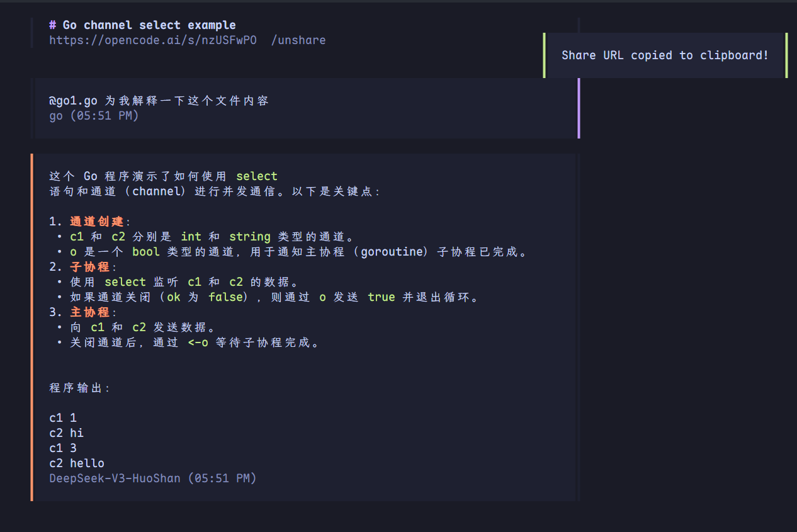The width and height of the screenshot is (797, 532).
Task: Select the "Go channel select example" session title
Action: [149, 25]
